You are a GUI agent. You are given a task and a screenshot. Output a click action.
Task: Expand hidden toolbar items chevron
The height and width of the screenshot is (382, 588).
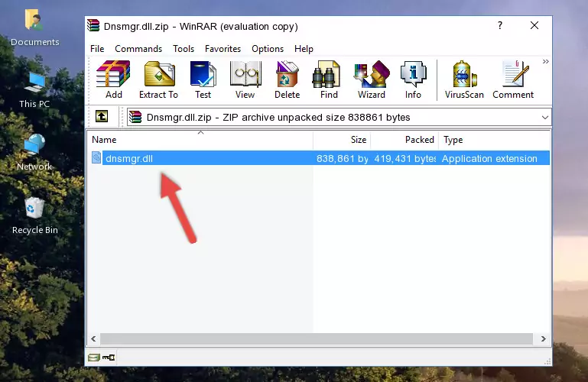[x=546, y=61]
